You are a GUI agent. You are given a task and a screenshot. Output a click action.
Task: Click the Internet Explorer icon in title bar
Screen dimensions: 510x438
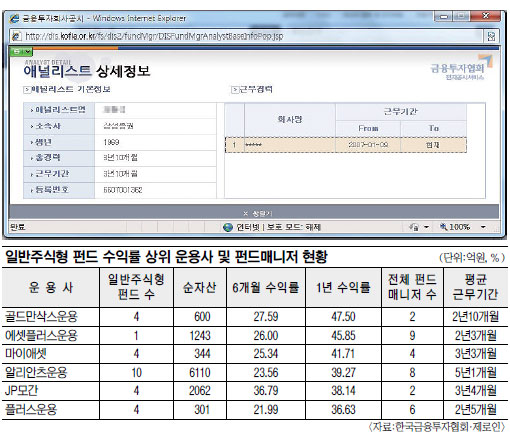(14, 18)
